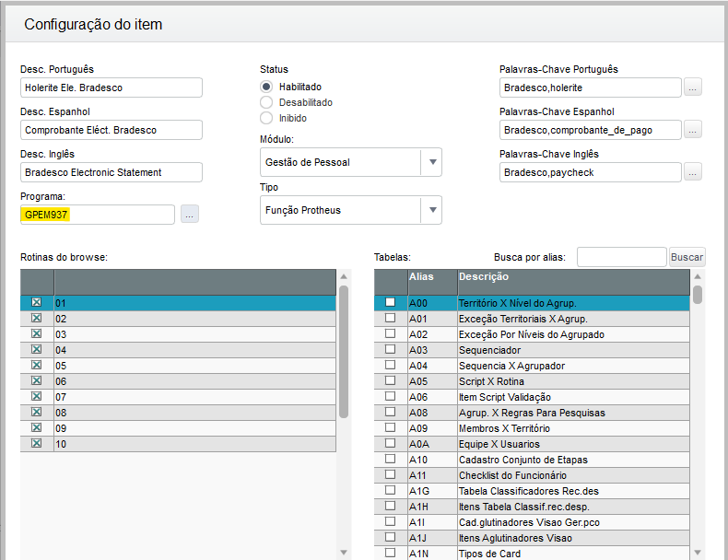728x560 pixels.
Task: Check the table A09 checkbox
Action: coord(390,427)
